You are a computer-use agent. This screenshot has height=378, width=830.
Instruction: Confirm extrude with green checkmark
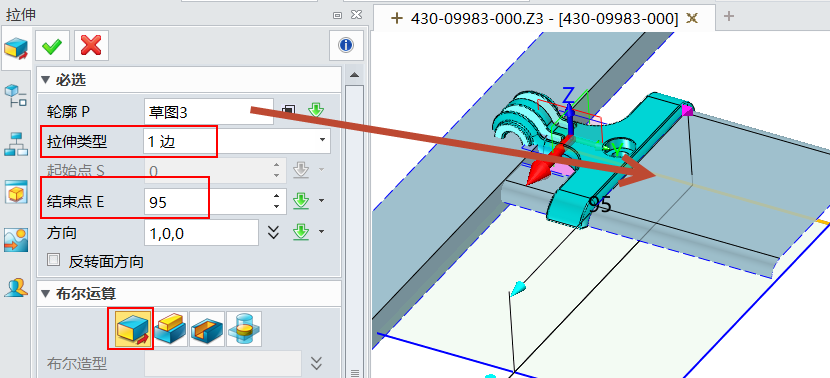tap(52, 46)
